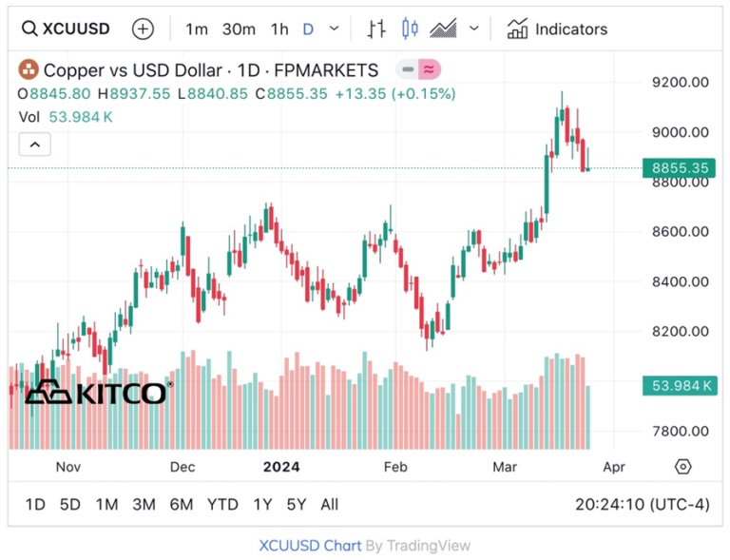Add a symbol to compare with the plus icon
The width and height of the screenshot is (730, 560).
(143, 29)
